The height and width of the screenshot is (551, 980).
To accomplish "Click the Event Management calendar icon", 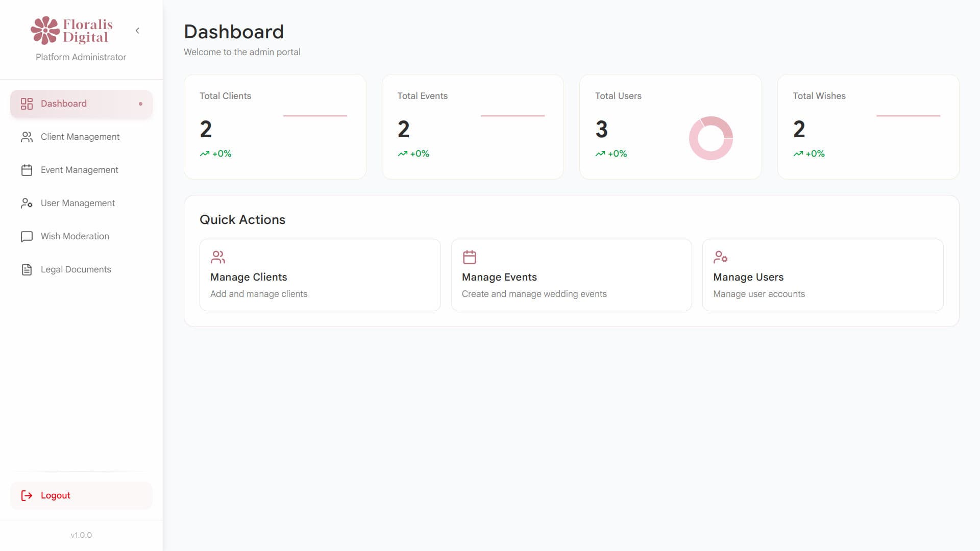I will click(27, 170).
